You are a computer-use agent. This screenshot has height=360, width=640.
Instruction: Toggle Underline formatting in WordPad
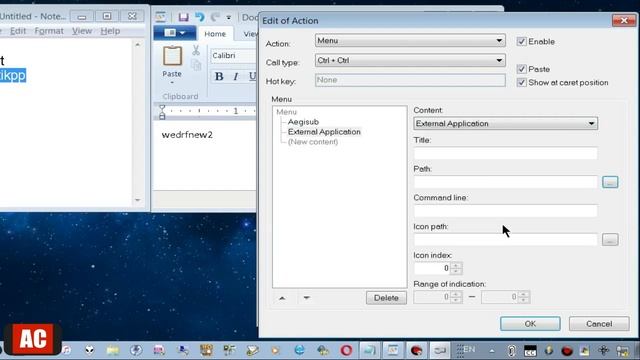click(252, 76)
